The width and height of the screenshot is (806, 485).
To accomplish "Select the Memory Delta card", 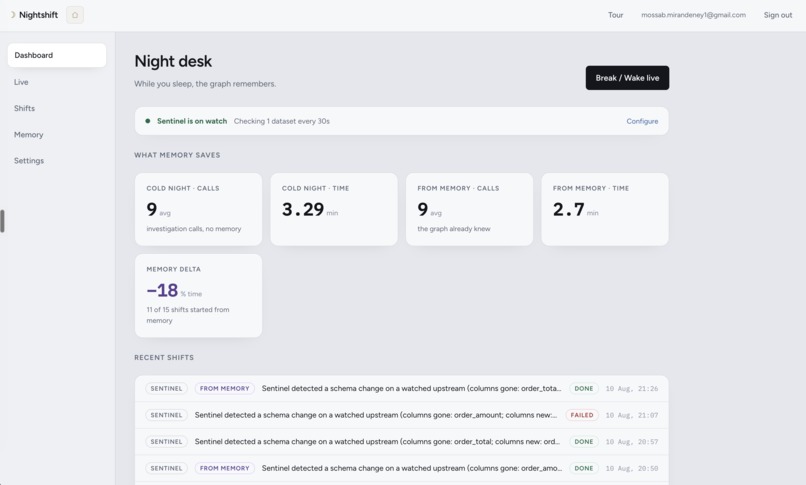I will click(198, 295).
